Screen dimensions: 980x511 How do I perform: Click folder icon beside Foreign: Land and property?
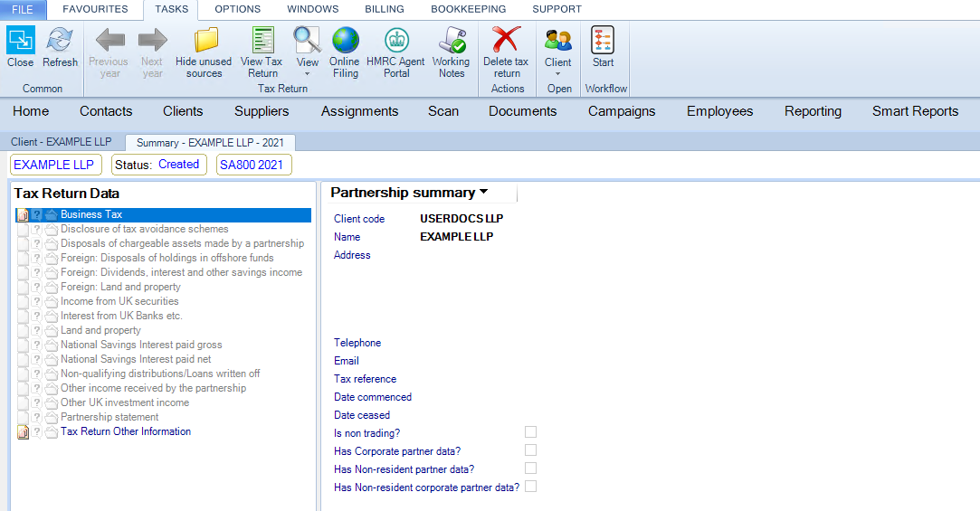[52, 288]
